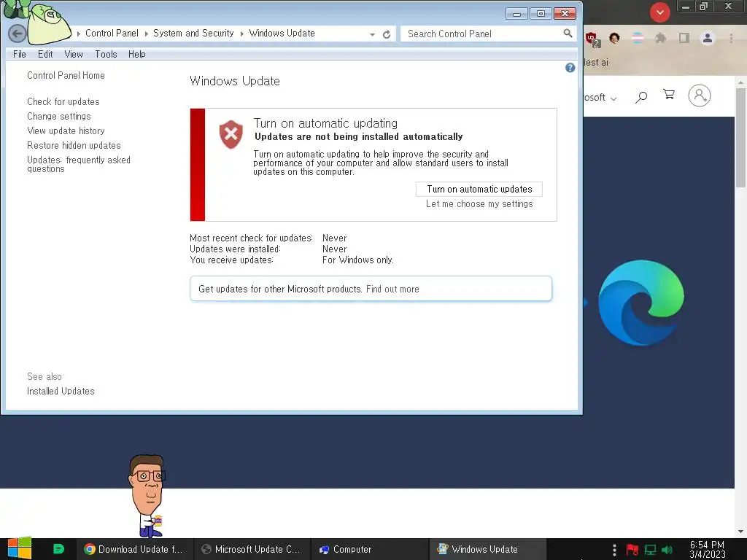This screenshot has height=560, width=747.
Task: Click the red down-arrow badge in Chrome
Action: [659, 12]
